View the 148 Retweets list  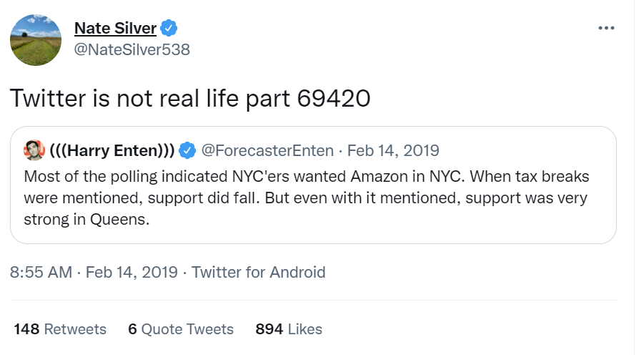coord(60,329)
